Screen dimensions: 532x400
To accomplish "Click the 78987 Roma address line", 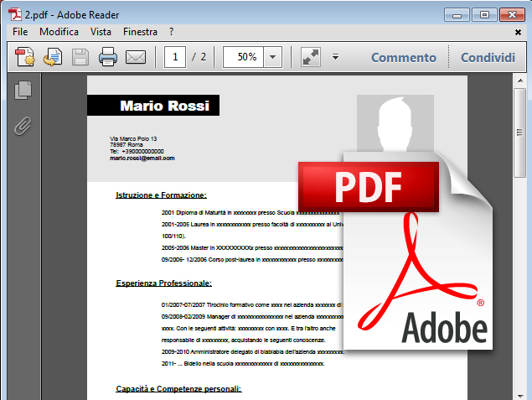I will 127,145.
